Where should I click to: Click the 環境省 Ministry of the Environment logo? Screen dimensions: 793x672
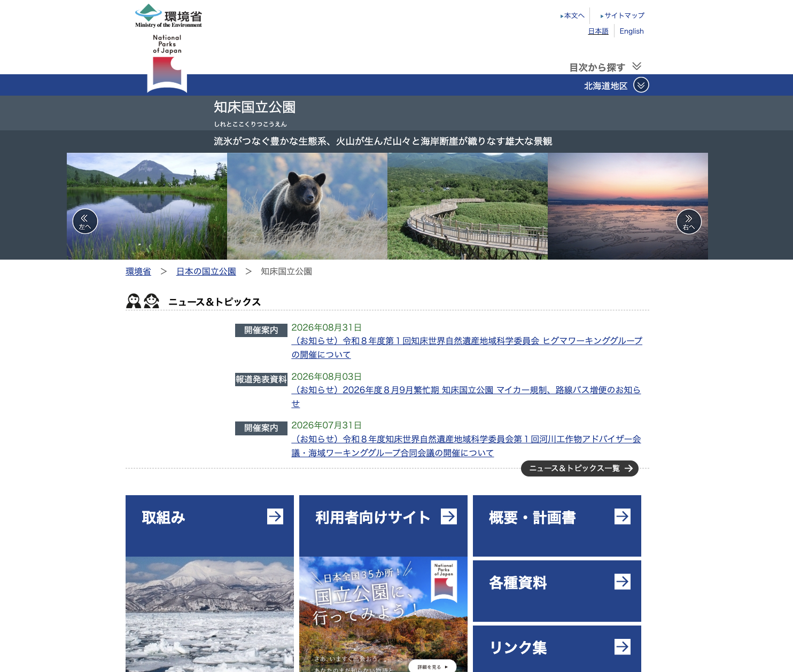pos(168,16)
